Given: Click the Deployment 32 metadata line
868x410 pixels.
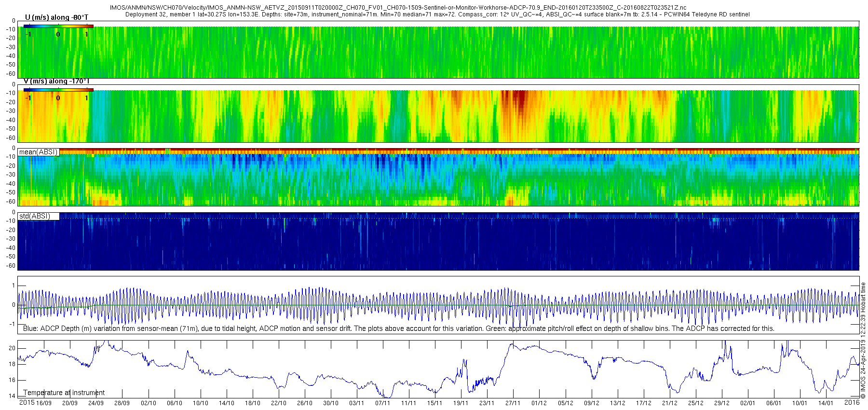Looking at the screenshot, I should coord(437,14).
